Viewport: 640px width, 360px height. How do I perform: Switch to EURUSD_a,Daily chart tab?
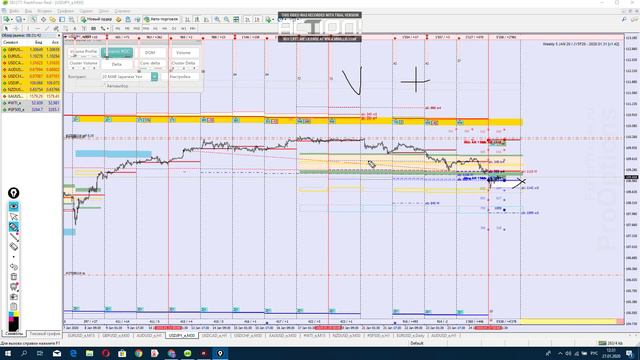tap(410, 335)
